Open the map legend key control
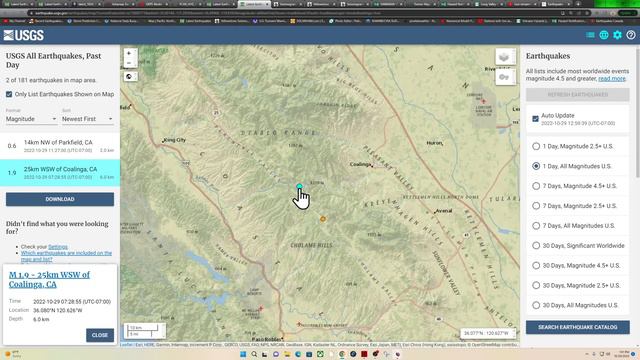 [505, 77]
